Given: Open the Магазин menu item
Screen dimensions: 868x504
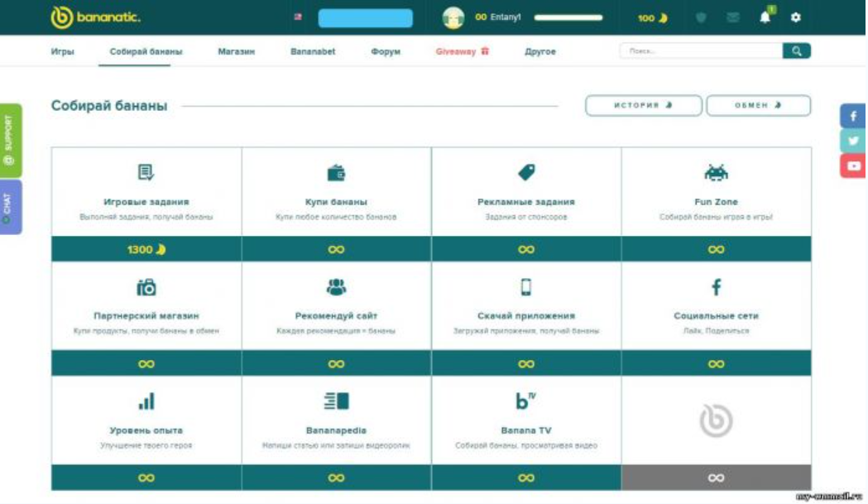Looking at the screenshot, I should coord(237,51).
